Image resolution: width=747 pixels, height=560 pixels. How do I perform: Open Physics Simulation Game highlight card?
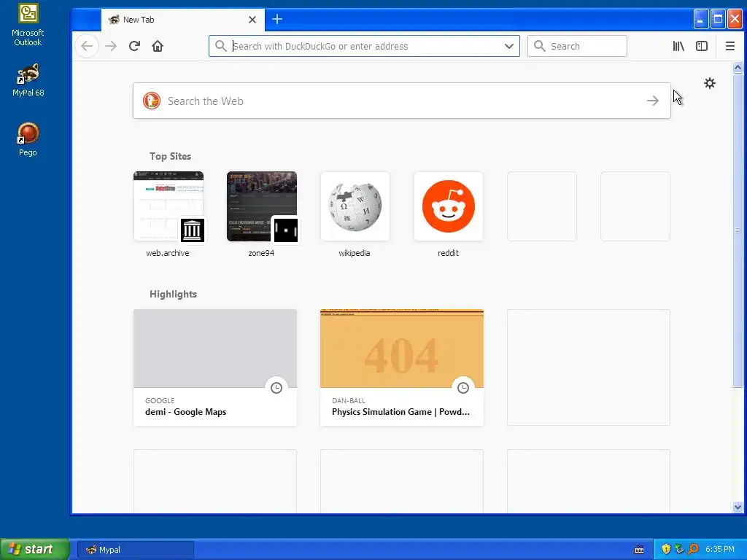point(402,367)
